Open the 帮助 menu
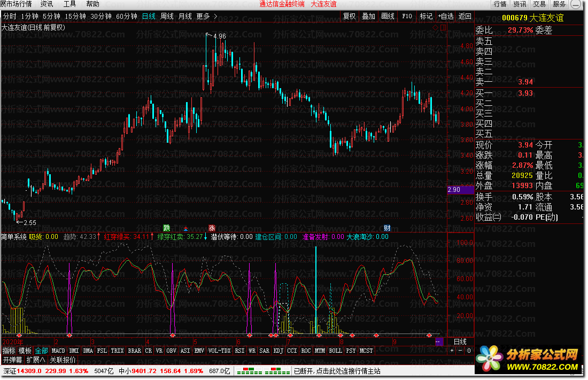Screen dimensions: 588x380 click(x=92, y=4)
